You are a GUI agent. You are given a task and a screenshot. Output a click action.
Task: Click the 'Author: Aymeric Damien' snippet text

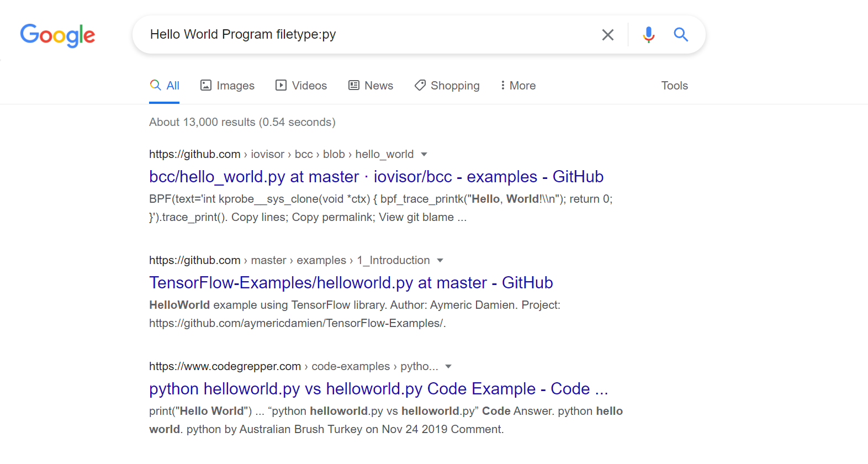[x=454, y=305]
